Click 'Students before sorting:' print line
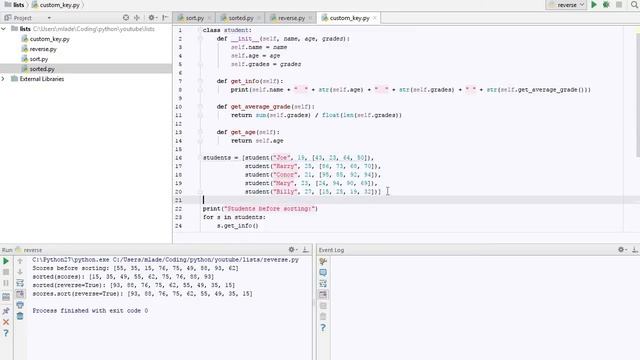Viewport: 640px width, 360px height. coord(260,209)
